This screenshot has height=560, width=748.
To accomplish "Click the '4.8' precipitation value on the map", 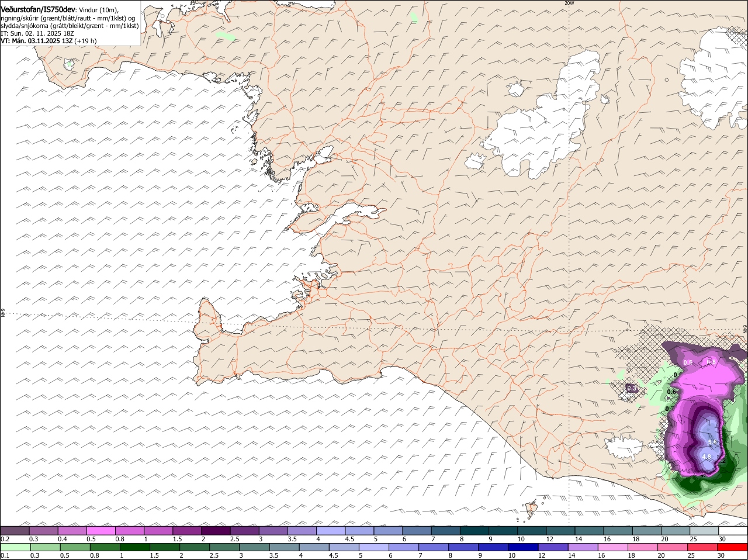I will (707, 457).
